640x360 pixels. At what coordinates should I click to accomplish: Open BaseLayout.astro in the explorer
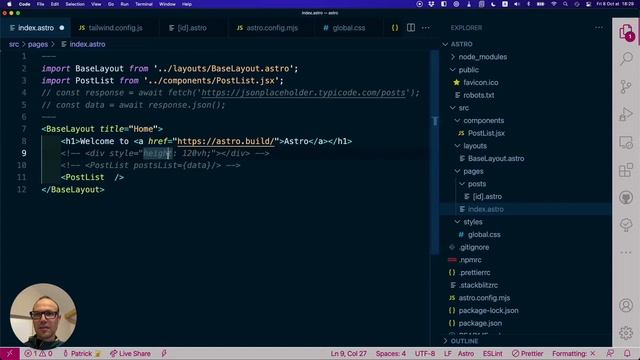[x=496, y=158]
